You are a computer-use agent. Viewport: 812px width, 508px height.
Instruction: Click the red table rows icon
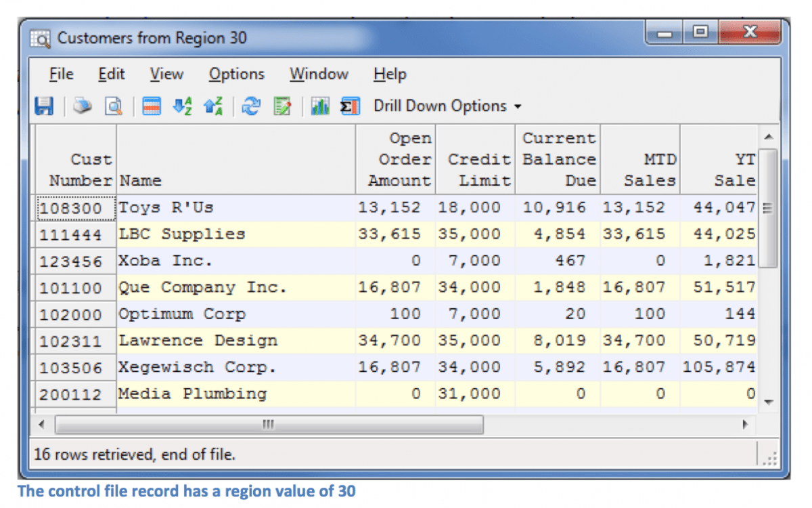point(152,106)
